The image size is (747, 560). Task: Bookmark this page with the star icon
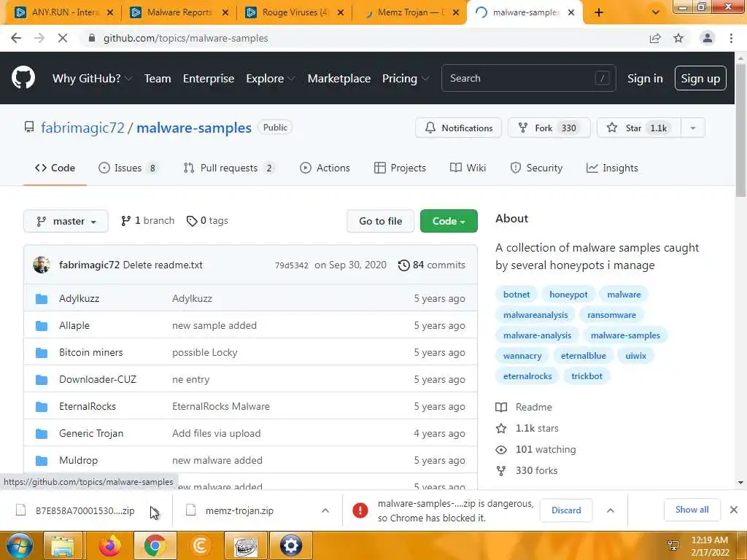click(678, 38)
